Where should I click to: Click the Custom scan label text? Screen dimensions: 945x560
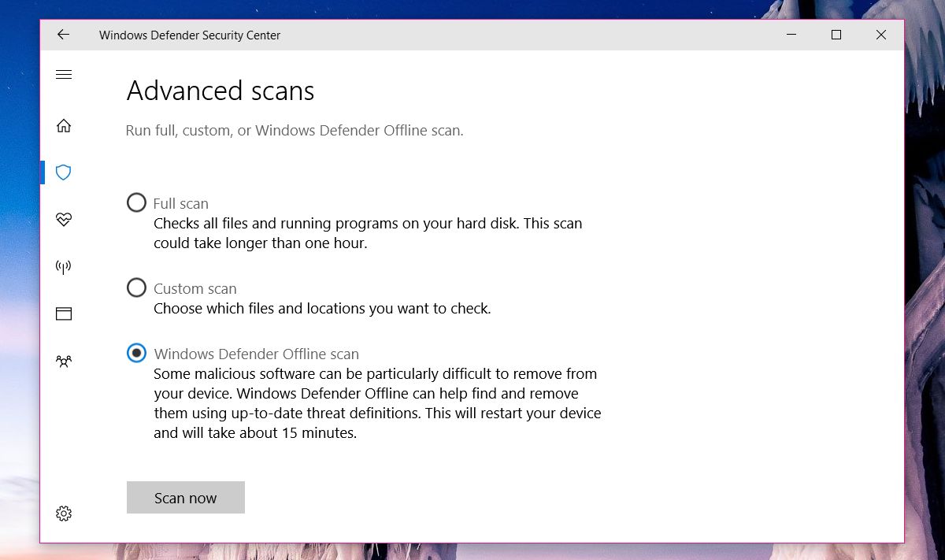click(195, 289)
